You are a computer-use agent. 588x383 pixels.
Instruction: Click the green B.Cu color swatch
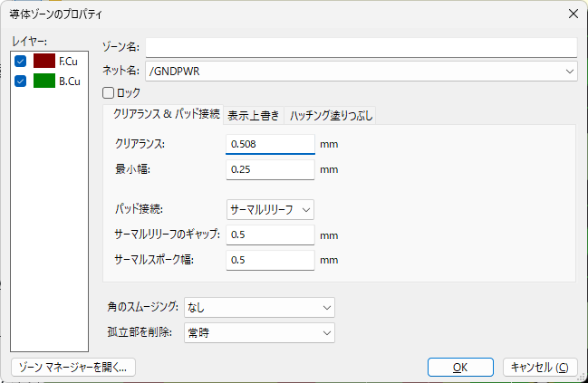44,81
